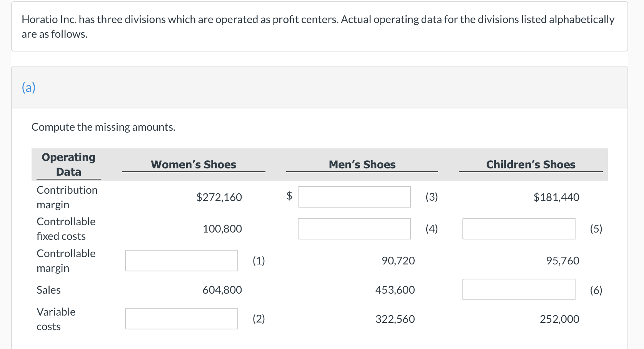The height and width of the screenshot is (349, 644).
Task: Click the Children's Shoes column header
Action: click(531, 165)
